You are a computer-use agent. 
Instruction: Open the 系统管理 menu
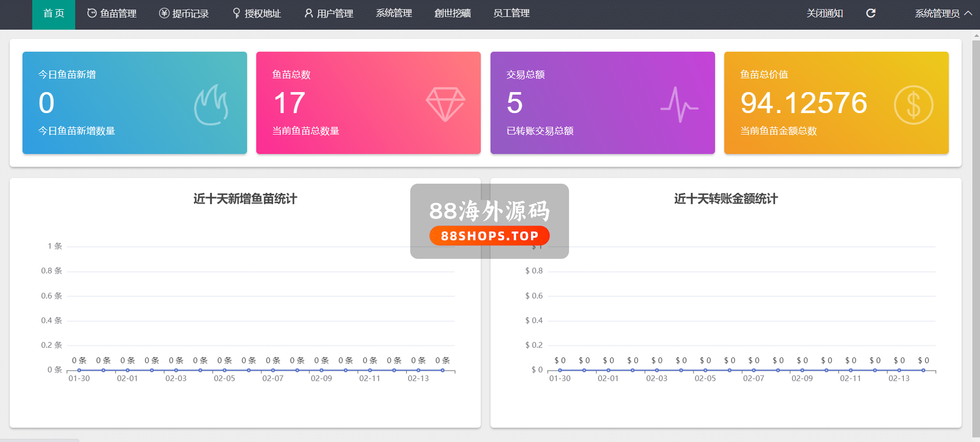(x=394, y=13)
